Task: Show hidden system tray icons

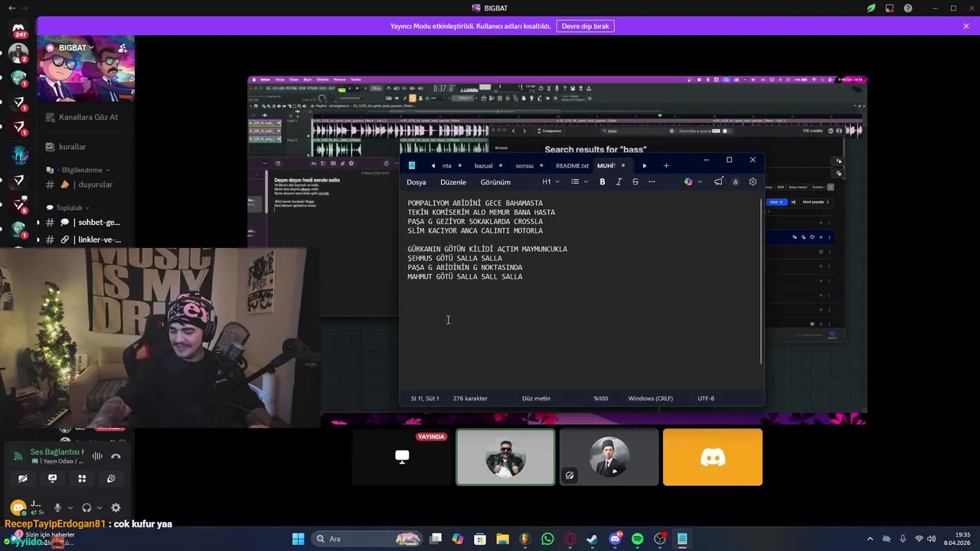Action: coord(871,539)
